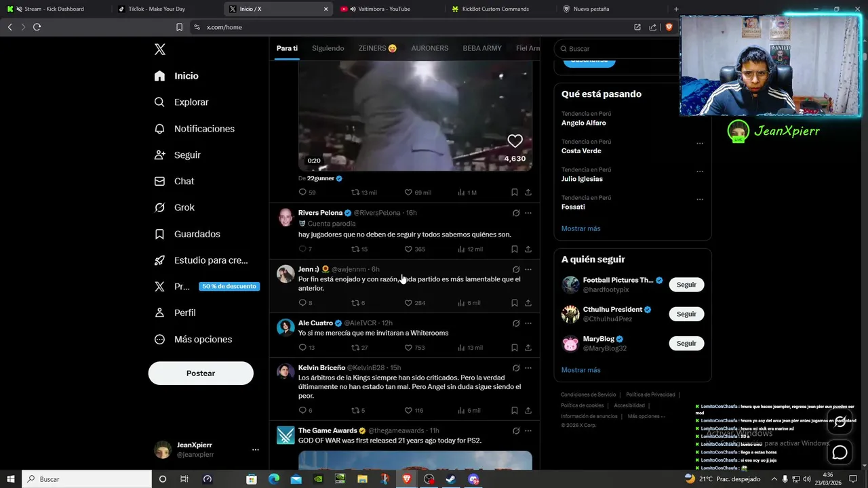Open JeanXpierr account menu dots
The image size is (868, 488).
[x=256, y=449]
